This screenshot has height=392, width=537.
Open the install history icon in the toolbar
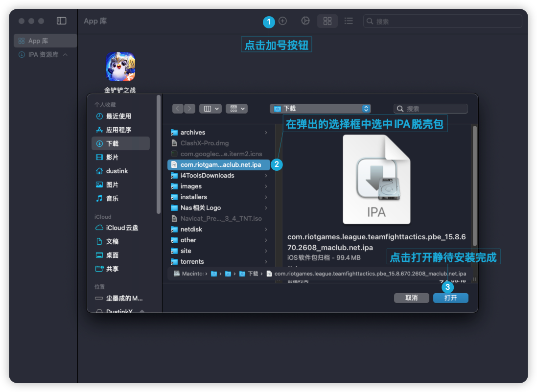pyautogui.click(x=305, y=21)
